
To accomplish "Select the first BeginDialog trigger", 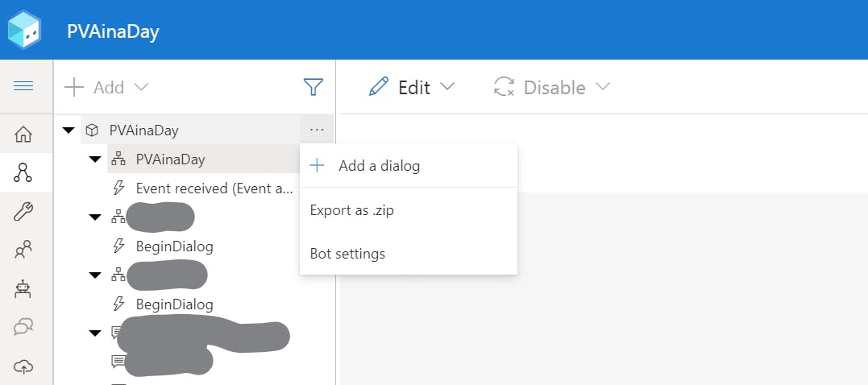I will click(174, 246).
